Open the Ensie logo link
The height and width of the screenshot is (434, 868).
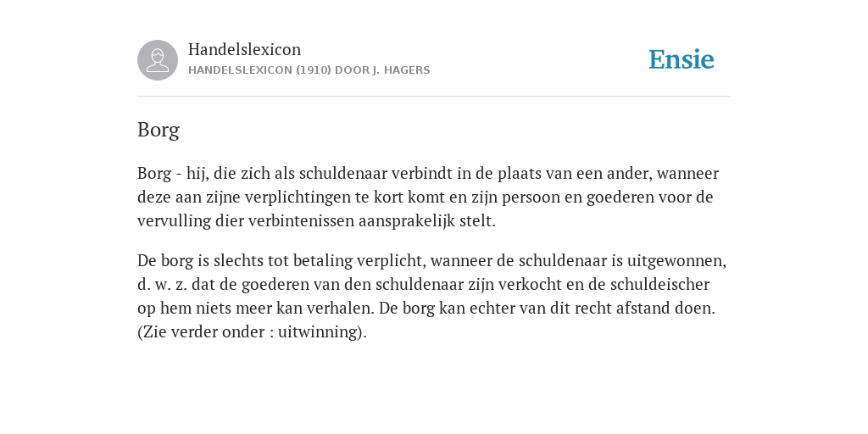(682, 59)
